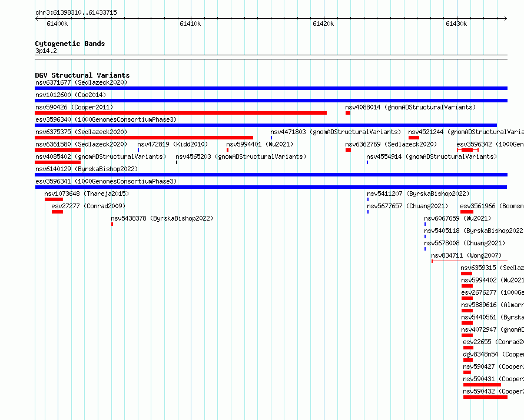Click the Cytogenetic Bands track title
This screenshot has height=420, width=524.
[x=70, y=44]
